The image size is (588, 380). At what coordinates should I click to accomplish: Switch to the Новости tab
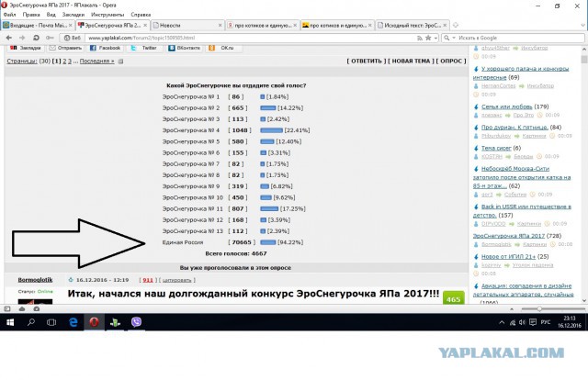(x=187, y=25)
